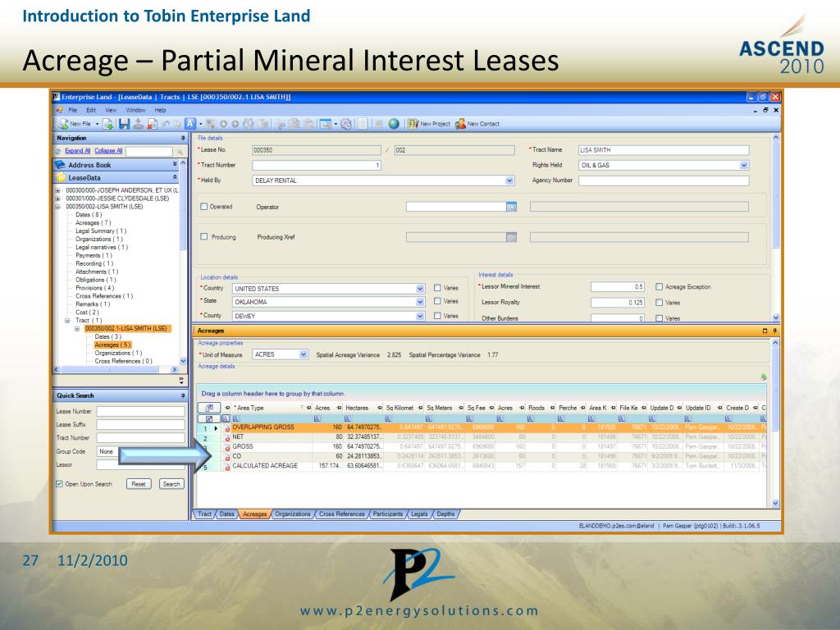Click the add new document icon
Image resolution: width=840 pixels, height=630 pixels.
(x=109, y=124)
